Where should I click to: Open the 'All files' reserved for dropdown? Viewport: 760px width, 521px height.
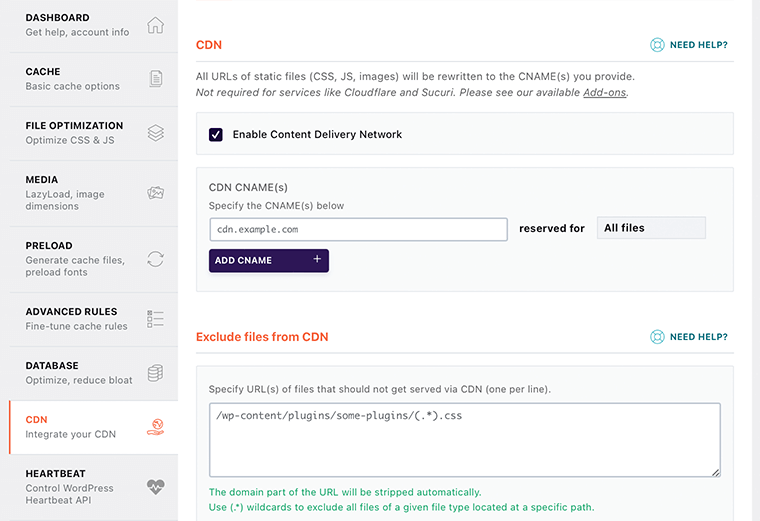point(650,228)
